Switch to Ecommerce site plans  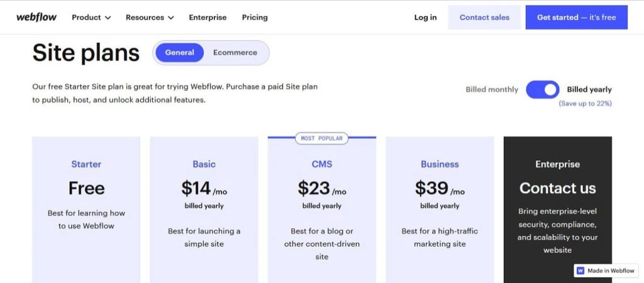235,53
